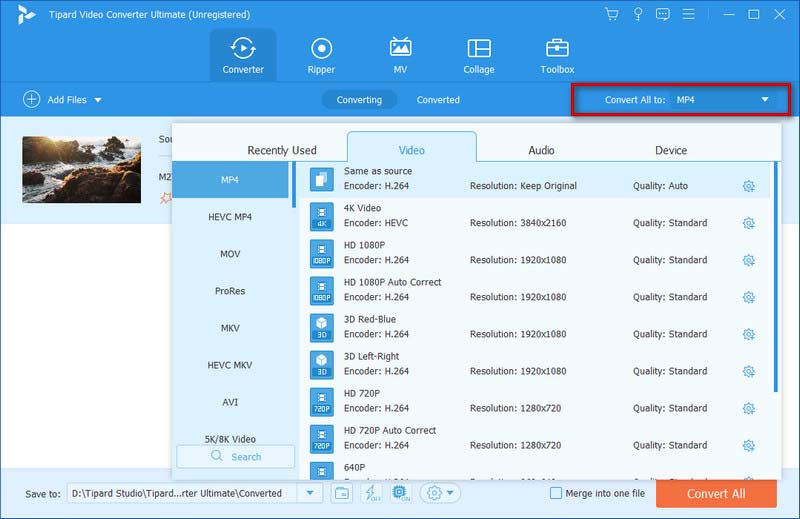The width and height of the screenshot is (800, 519).
Task: Open the output folder icon
Action: click(341, 493)
